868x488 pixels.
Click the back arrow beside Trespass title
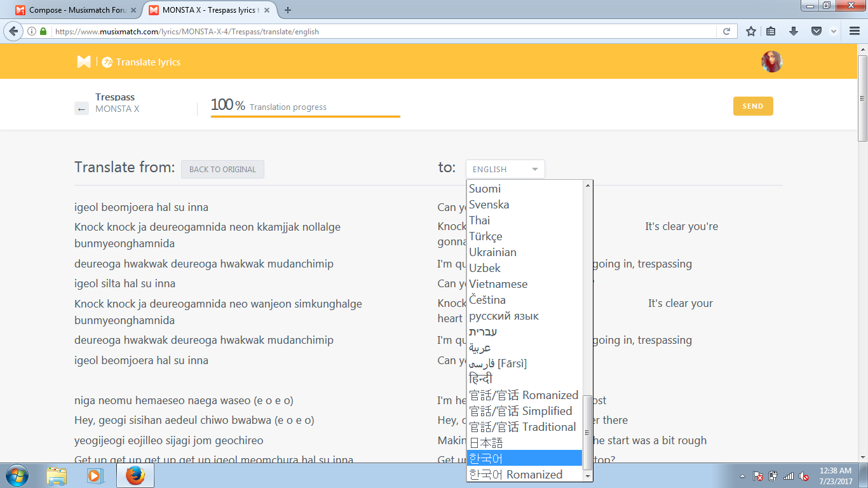81,109
